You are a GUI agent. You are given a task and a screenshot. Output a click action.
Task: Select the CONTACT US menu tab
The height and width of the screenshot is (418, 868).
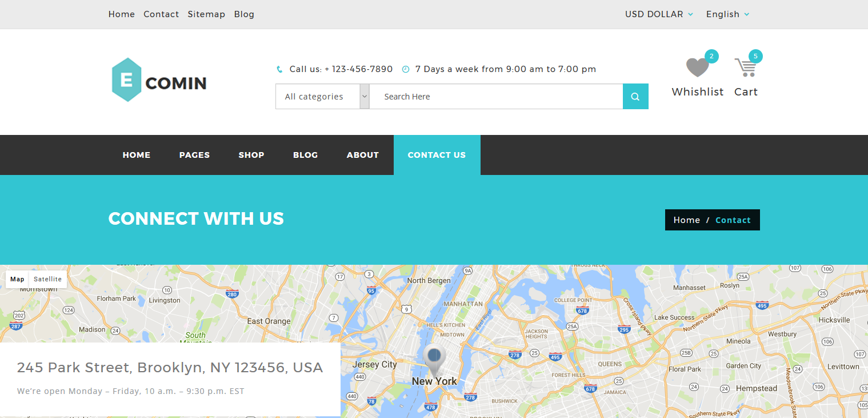pyautogui.click(x=437, y=155)
